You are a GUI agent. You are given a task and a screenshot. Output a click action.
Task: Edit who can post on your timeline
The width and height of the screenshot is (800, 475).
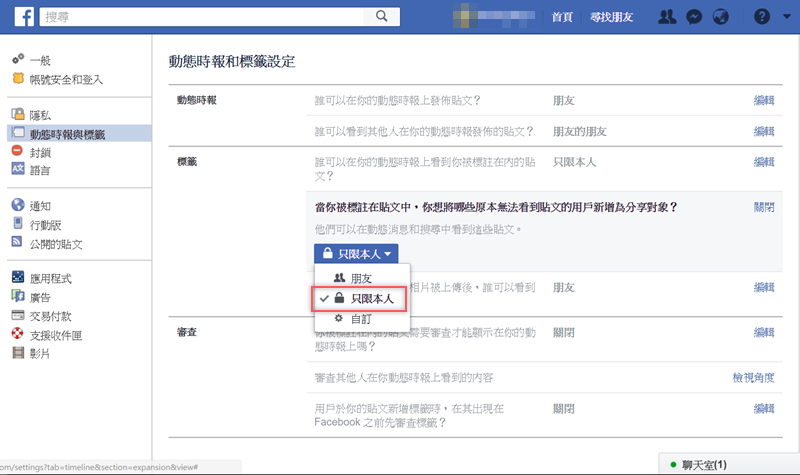coord(764,101)
